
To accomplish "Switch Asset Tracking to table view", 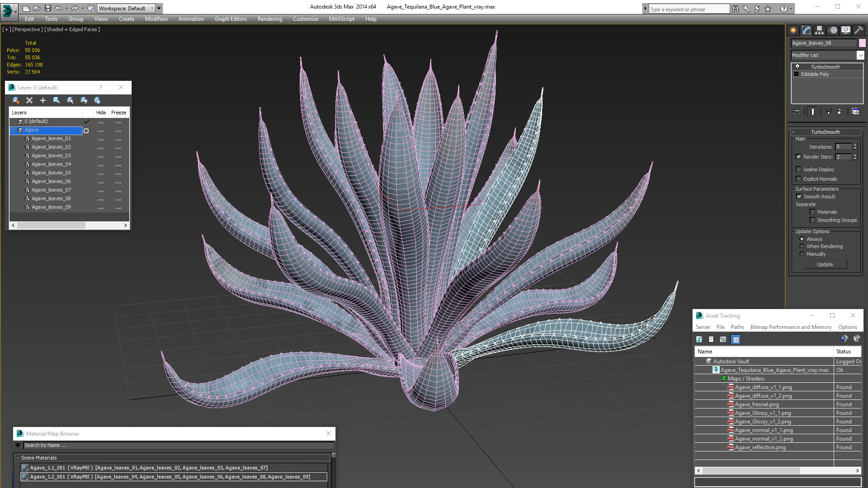I will coord(736,339).
